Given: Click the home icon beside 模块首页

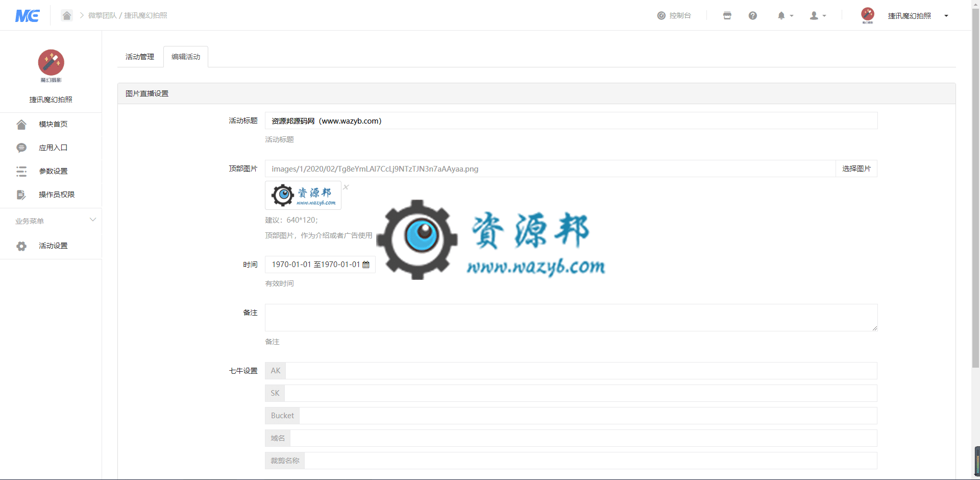Looking at the screenshot, I should click(x=21, y=124).
